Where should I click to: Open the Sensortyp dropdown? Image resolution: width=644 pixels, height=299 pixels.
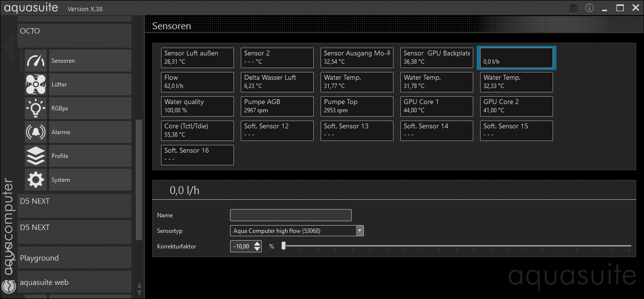point(297,231)
